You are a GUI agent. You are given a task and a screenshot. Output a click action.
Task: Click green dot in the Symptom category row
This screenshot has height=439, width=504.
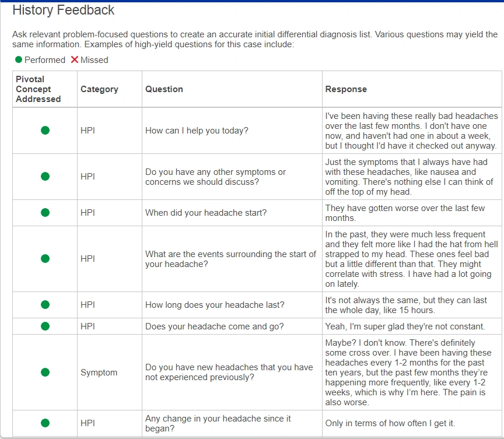pos(45,372)
